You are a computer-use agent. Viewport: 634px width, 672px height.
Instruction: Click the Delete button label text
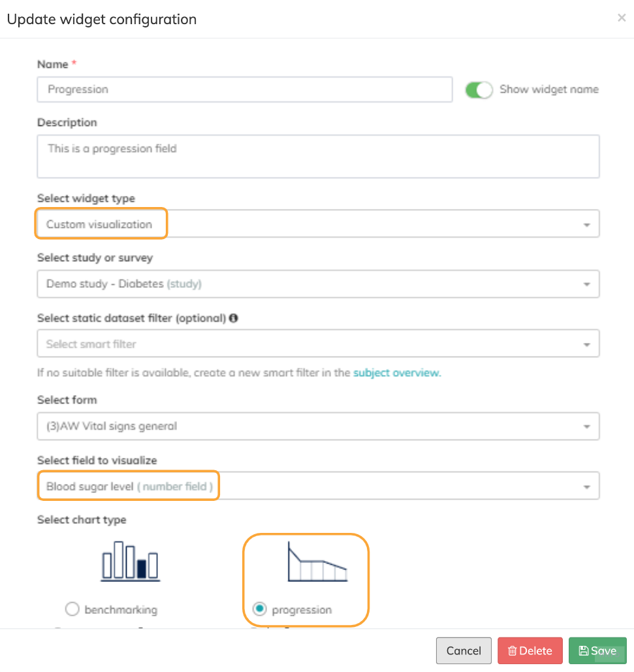click(x=536, y=650)
